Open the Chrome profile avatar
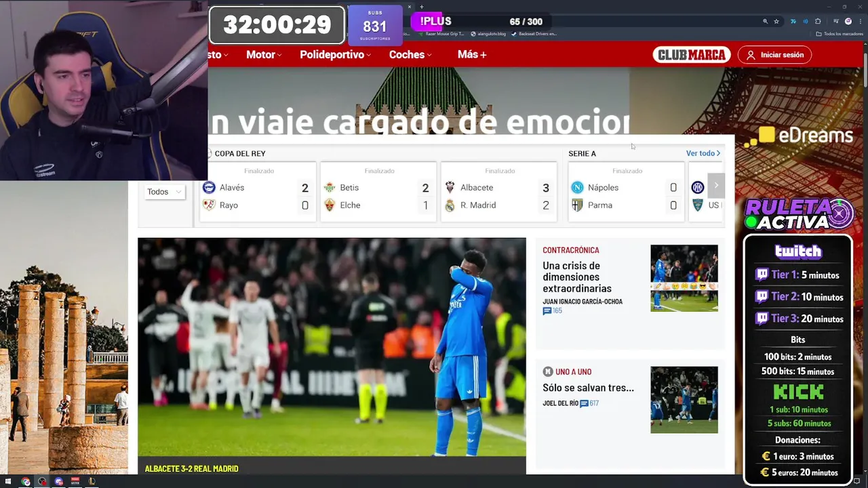 tap(848, 22)
